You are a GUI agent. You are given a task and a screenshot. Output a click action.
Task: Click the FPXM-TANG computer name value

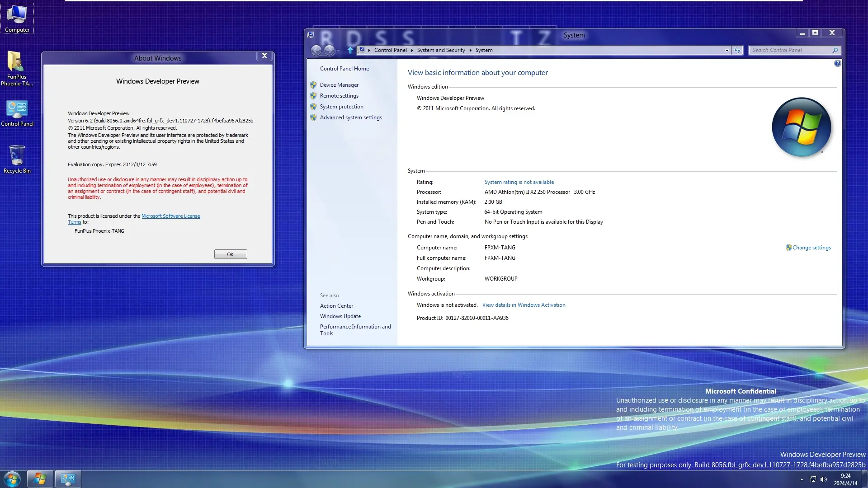(x=500, y=248)
